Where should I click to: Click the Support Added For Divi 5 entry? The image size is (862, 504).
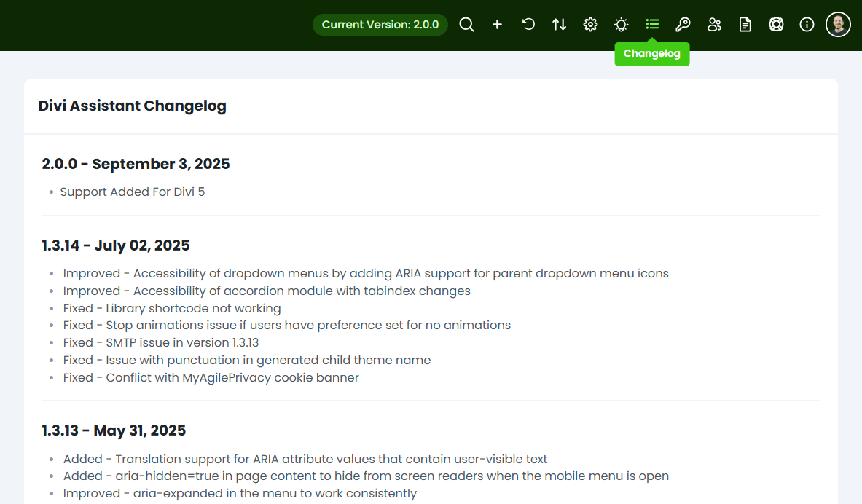133,192
